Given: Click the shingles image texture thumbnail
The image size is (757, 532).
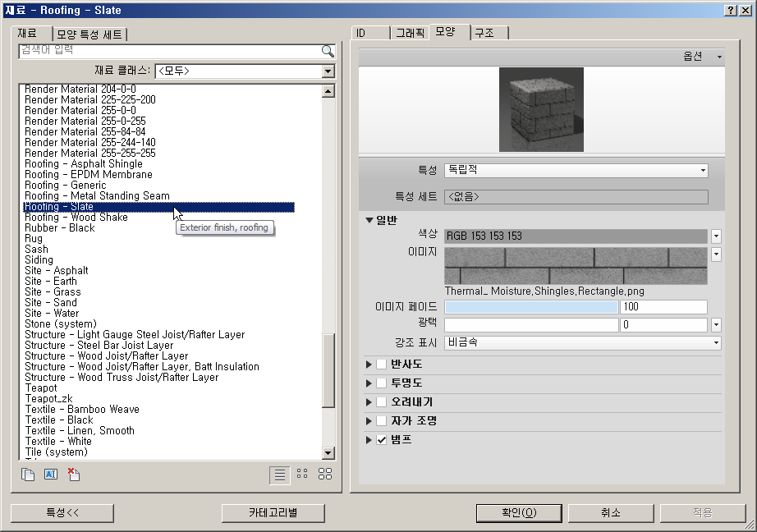Looking at the screenshot, I should (576, 265).
